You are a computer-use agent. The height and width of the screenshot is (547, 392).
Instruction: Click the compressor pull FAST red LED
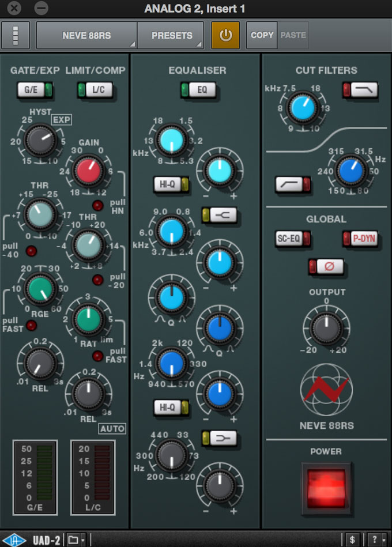97,356
